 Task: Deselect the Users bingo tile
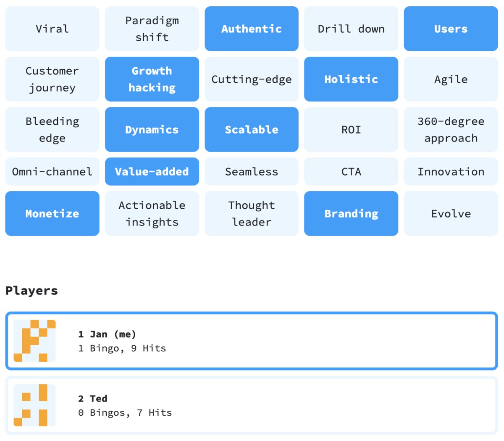pos(451,29)
